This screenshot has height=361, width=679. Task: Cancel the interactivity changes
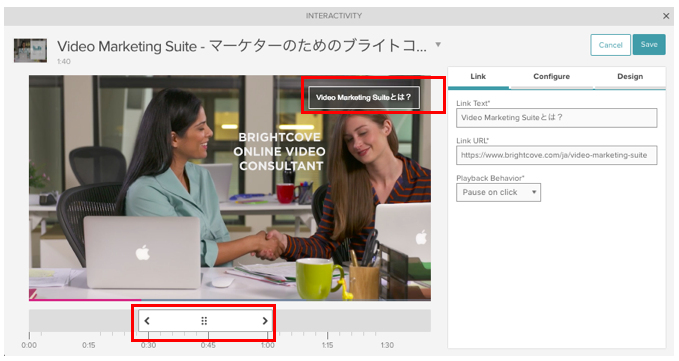[610, 45]
